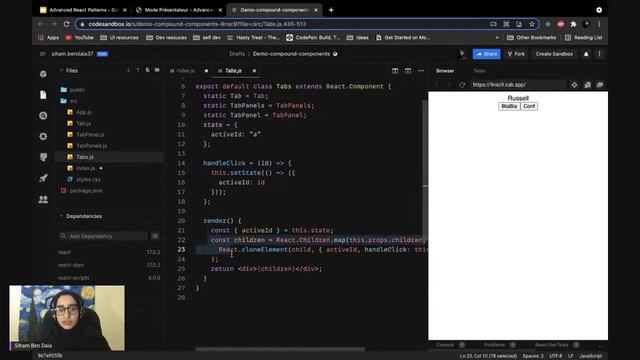Viewport: 640px width, 360px height.
Task: Open the Explorer (files) sidebar icon
Action: pyautogui.click(x=43, y=95)
